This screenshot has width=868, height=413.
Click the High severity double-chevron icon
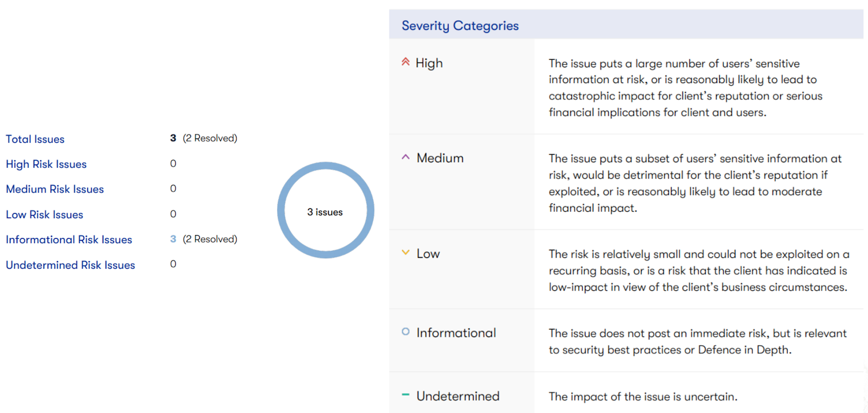405,62
